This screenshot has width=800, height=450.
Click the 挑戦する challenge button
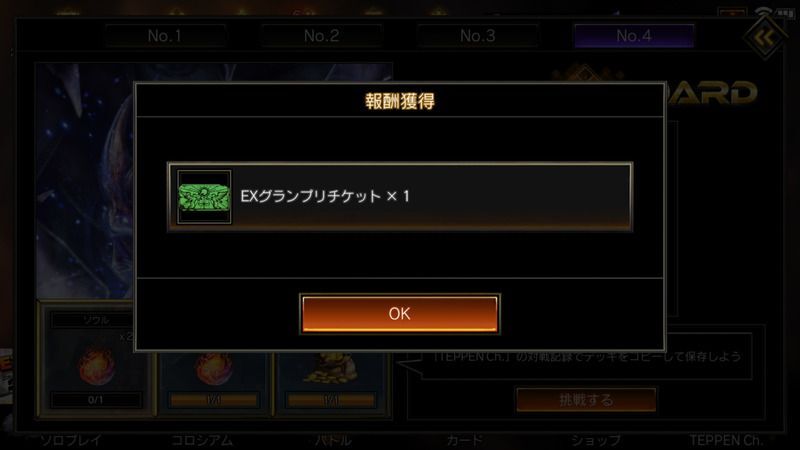pos(586,399)
